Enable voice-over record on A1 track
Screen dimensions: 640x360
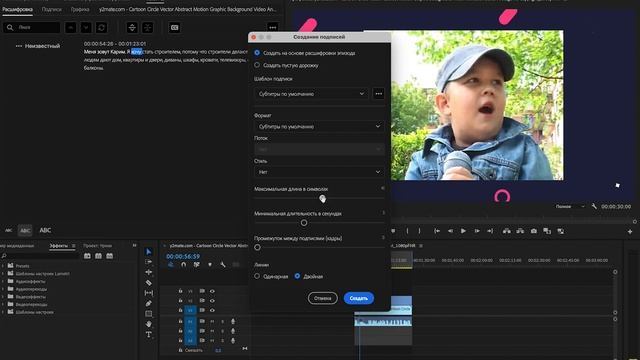[233, 321]
